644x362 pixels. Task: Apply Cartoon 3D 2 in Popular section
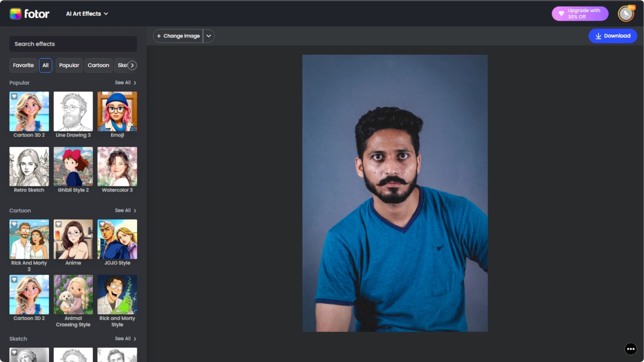[x=29, y=111]
